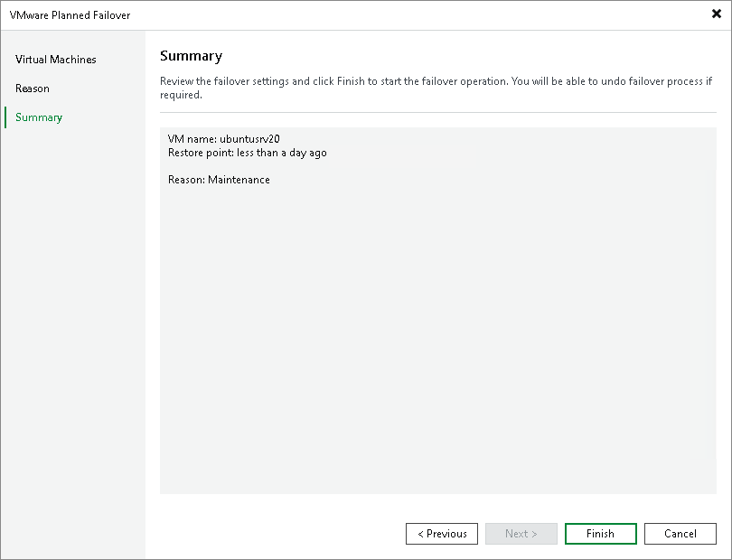This screenshot has height=560, width=732.
Task: Click Finish to start the failover
Action: (x=600, y=534)
